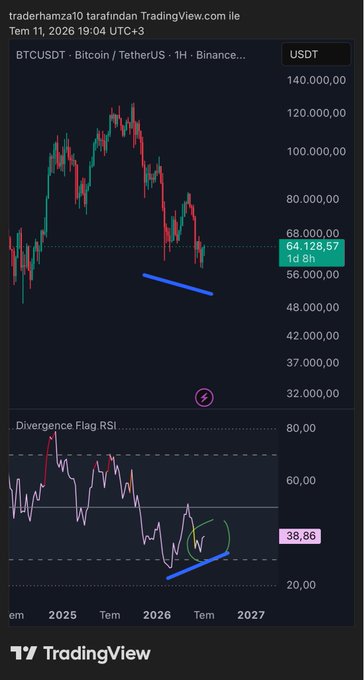
Task: Click the 60,00 RSI axis label
Action: [x=301, y=481]
